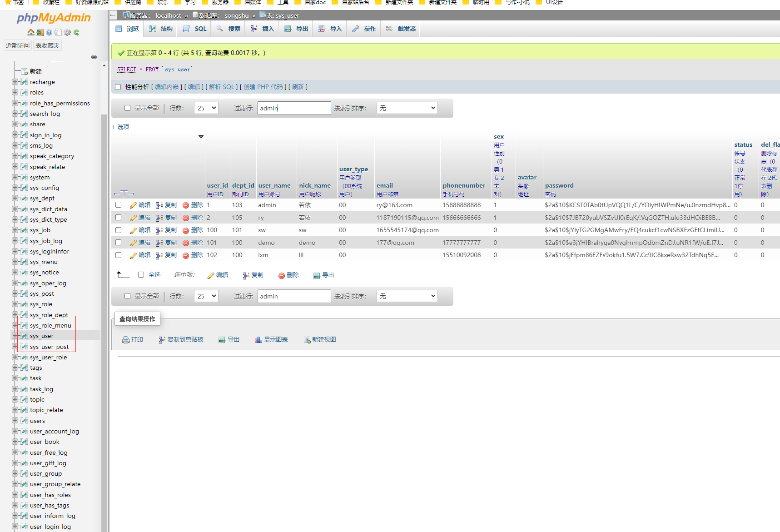Click the SQL documentation page icon
The height and width of the screenshot is (532, 780).
coord(58,32)
